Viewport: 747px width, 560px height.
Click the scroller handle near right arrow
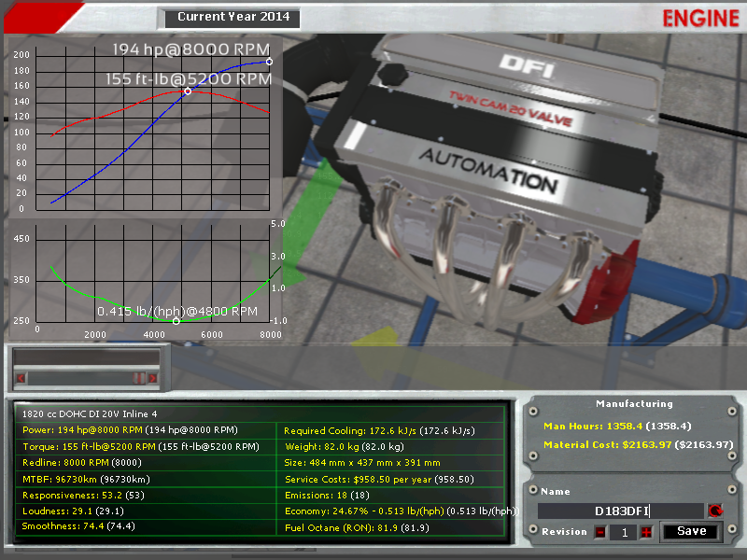click(x=137, y=378)
